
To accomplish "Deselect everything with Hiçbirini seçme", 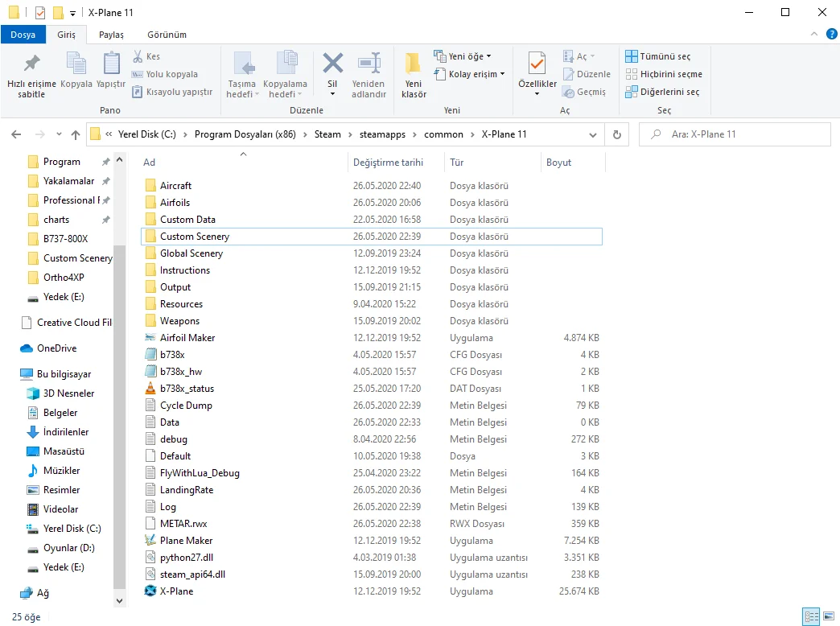I will [664, 74].
